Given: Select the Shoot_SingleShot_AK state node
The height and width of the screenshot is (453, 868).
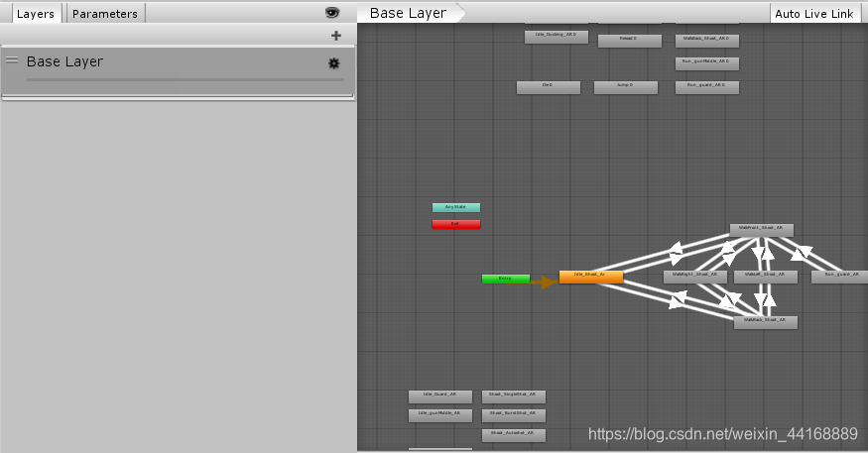Looking at the screenshot, I should pyautogui.click(x=514, y=396).
